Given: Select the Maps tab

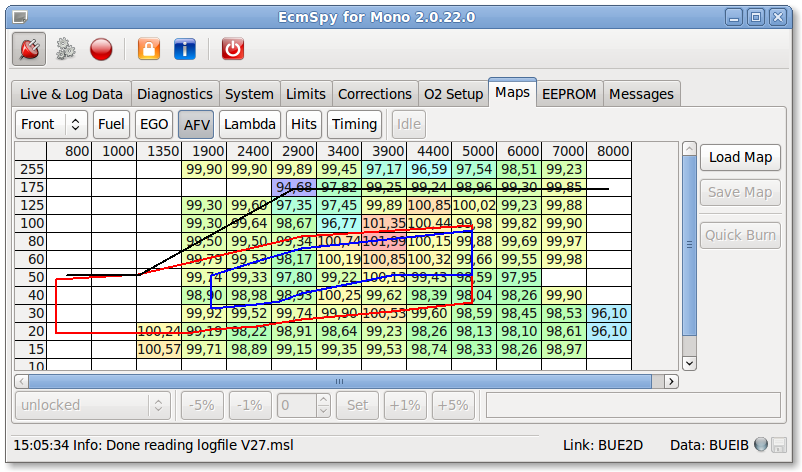Looking at the screenshot, I should coord(513,93).
